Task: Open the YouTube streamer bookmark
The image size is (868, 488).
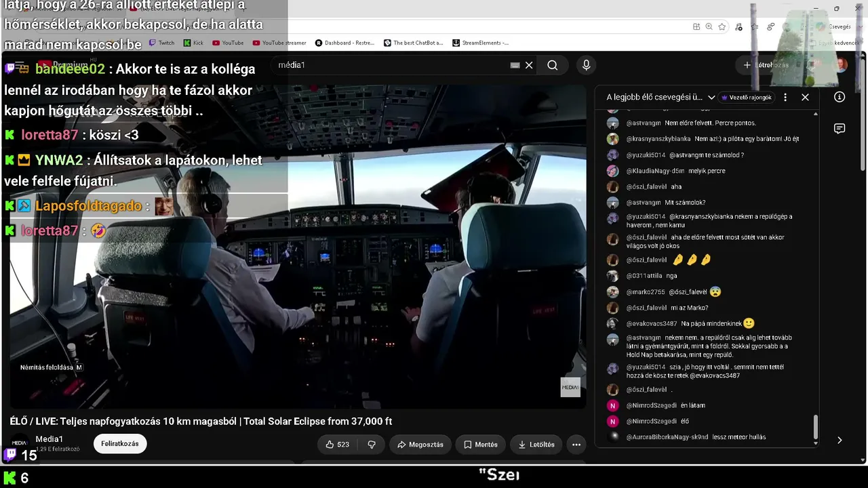Action: coord(279,43)
